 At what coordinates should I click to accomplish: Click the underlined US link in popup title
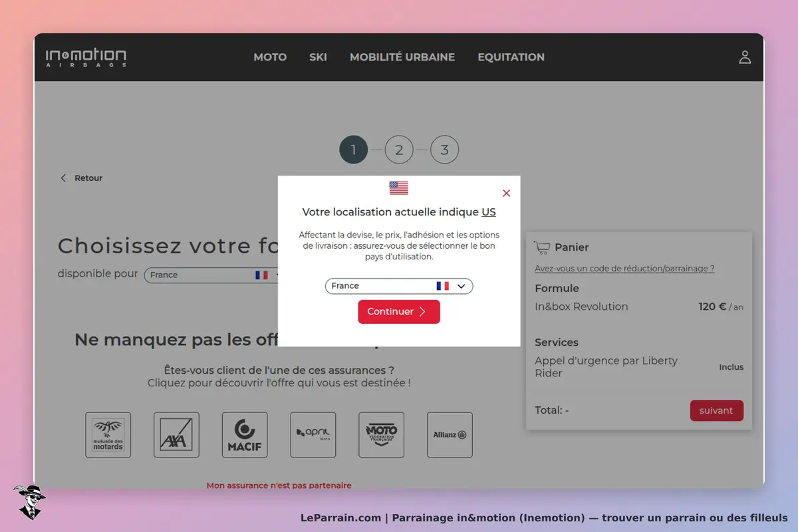click(489, 212)
